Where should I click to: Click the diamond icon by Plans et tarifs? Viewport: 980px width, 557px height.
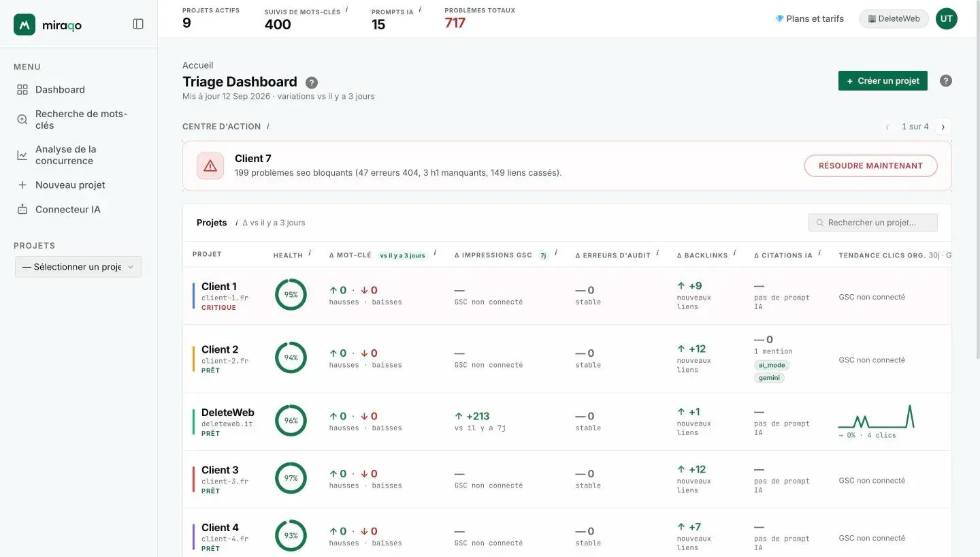click(x=779, y=18)
